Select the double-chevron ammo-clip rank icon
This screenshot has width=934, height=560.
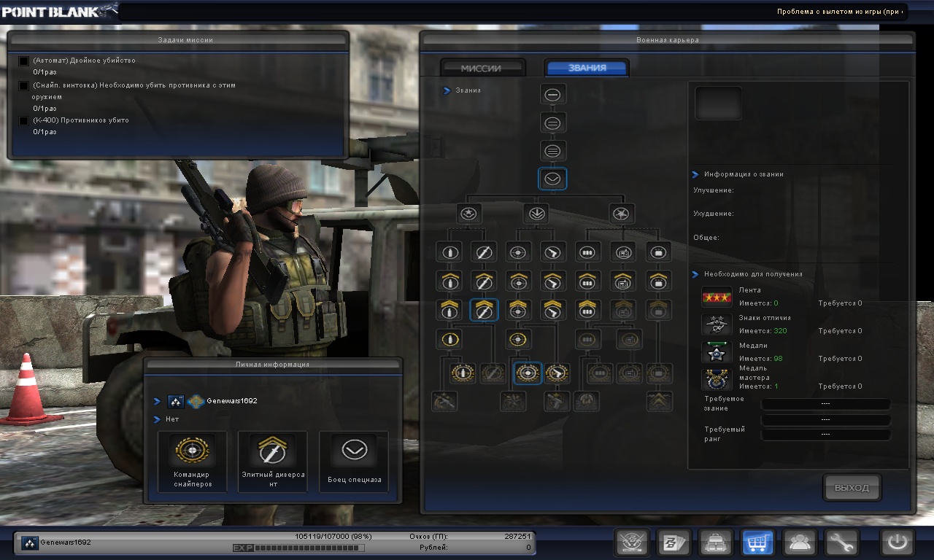588,310
